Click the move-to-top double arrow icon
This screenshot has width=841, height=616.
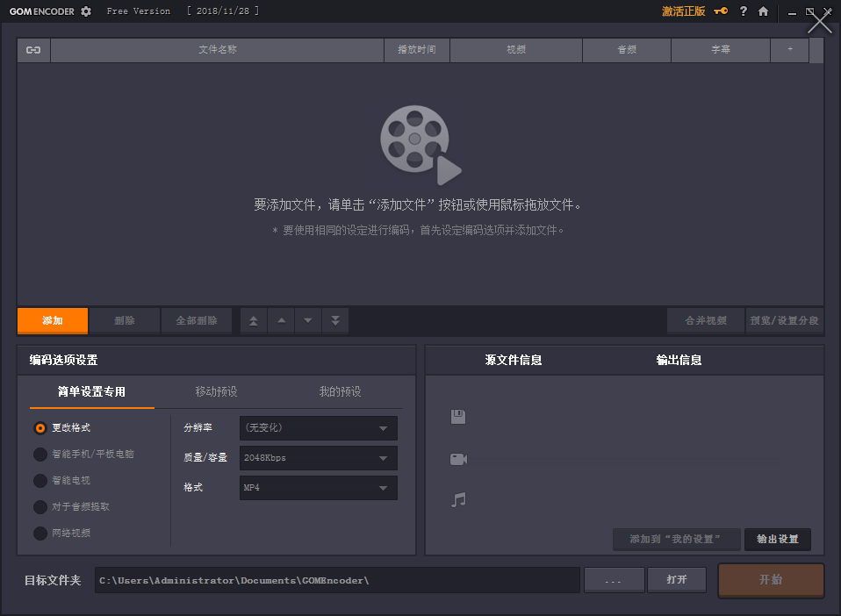253,320
